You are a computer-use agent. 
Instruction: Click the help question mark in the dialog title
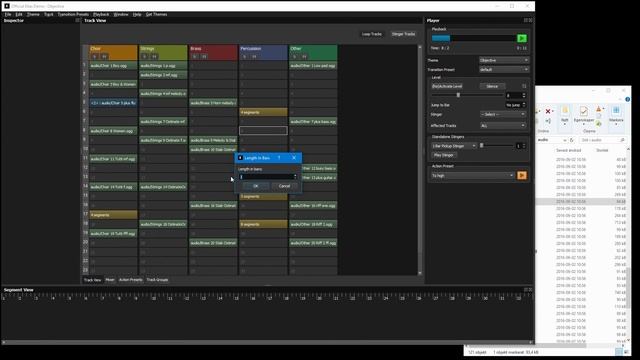(x=279, y=158)
